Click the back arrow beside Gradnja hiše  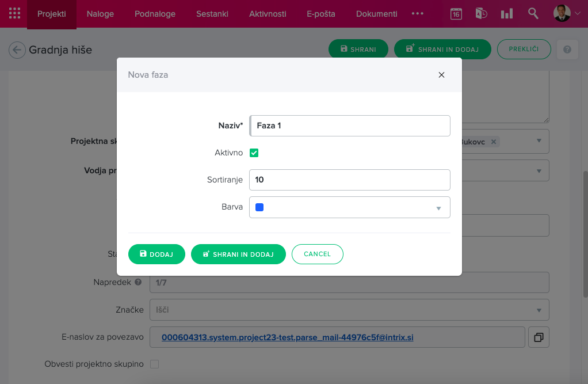click(17, 50)
